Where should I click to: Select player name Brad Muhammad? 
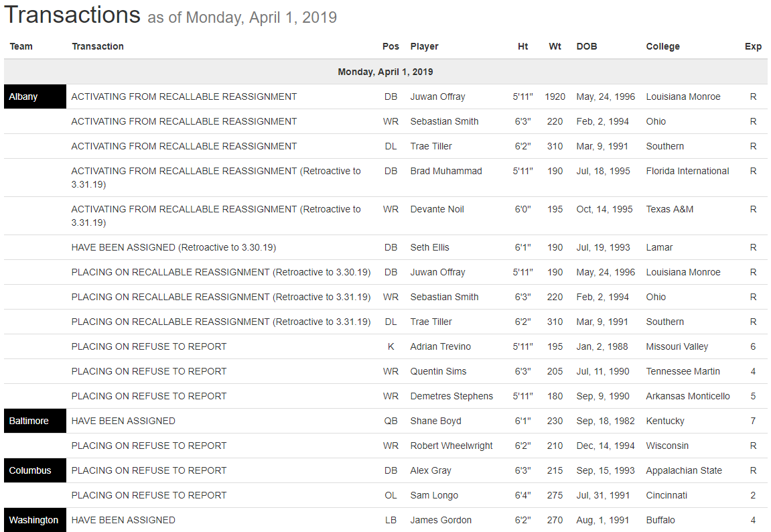pyautogui.click(x=446, y=171)
